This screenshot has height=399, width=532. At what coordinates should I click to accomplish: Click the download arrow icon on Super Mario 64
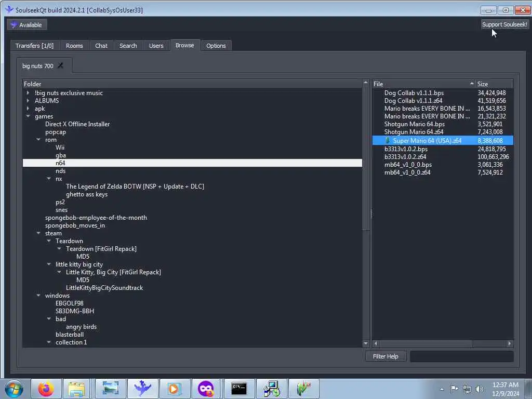point(388,140)
